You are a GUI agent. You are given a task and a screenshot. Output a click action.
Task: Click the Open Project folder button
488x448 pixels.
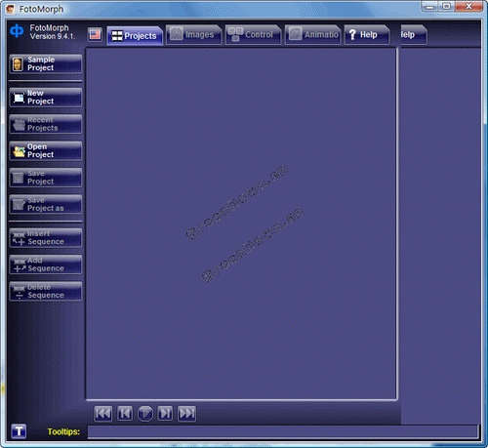[x=46, y=150]
